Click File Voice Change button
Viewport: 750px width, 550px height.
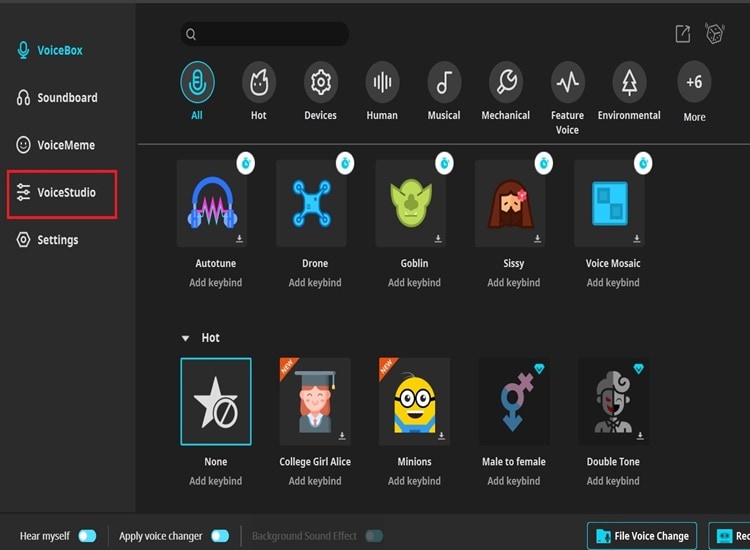pos(642,536)
